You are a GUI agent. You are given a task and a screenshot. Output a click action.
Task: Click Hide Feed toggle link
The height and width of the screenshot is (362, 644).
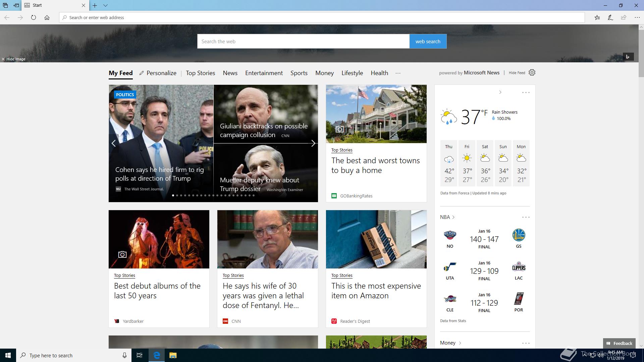click(517, 73)
